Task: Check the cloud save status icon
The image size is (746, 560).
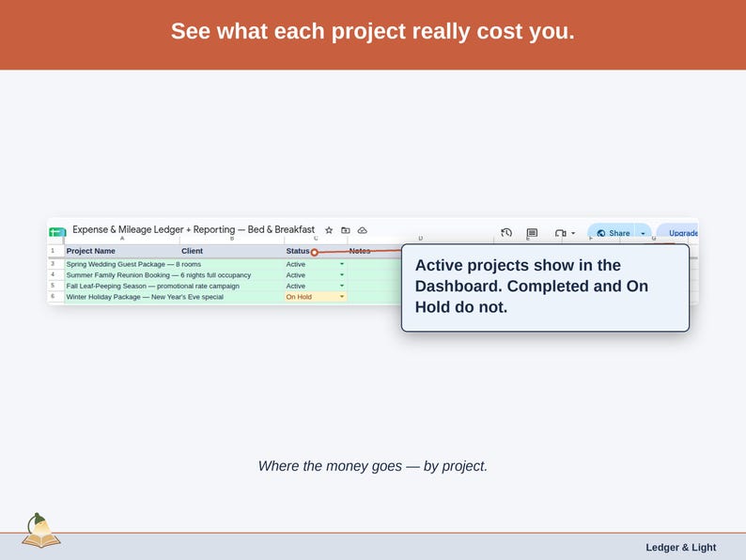Action: click(363, 230)
